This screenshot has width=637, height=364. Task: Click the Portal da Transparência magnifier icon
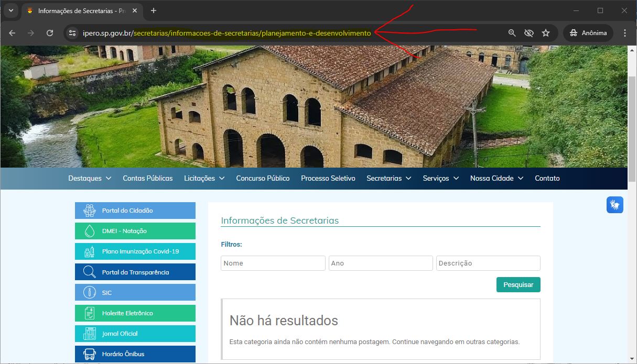[x=90, y=272]
